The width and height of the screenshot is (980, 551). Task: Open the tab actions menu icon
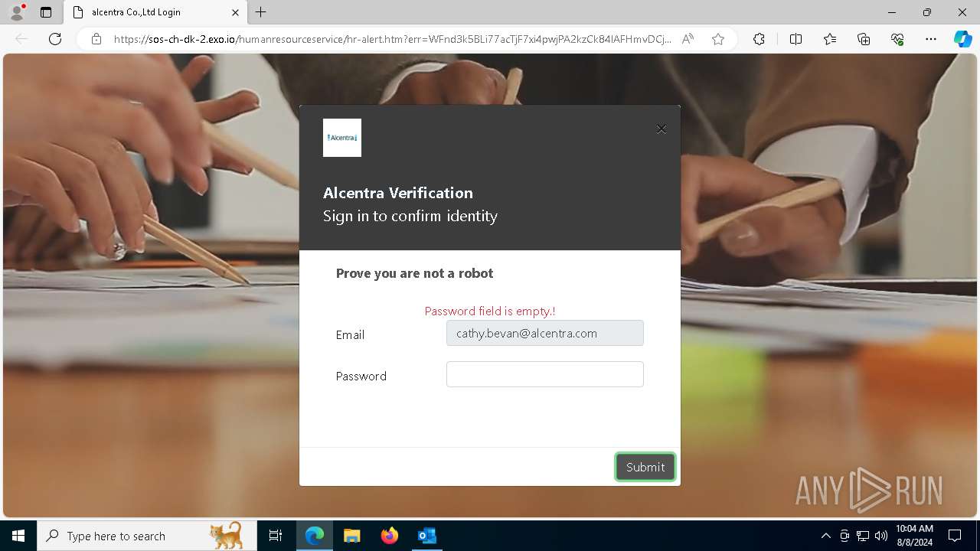(46, 12)
